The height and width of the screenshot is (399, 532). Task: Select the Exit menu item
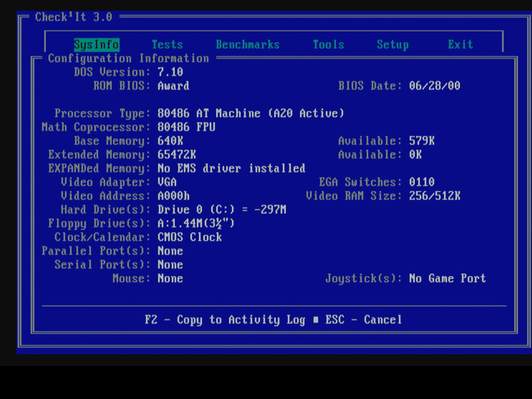(460, 45)
